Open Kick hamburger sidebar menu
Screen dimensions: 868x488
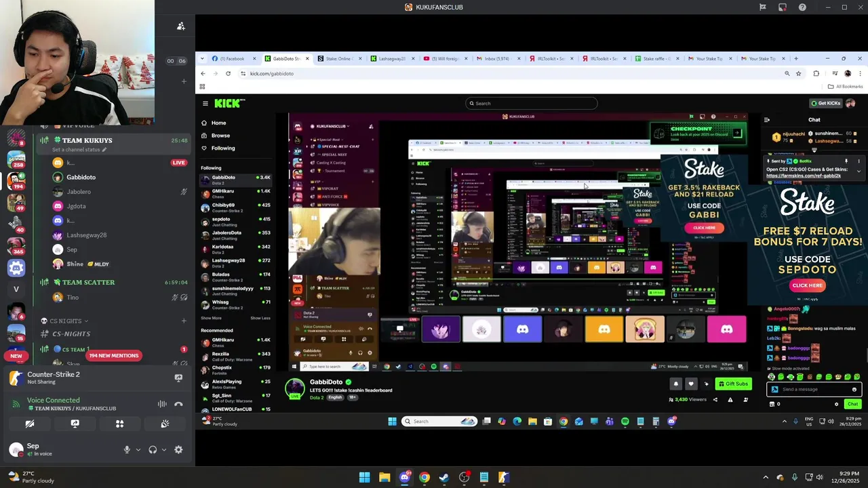coord(205,103)
